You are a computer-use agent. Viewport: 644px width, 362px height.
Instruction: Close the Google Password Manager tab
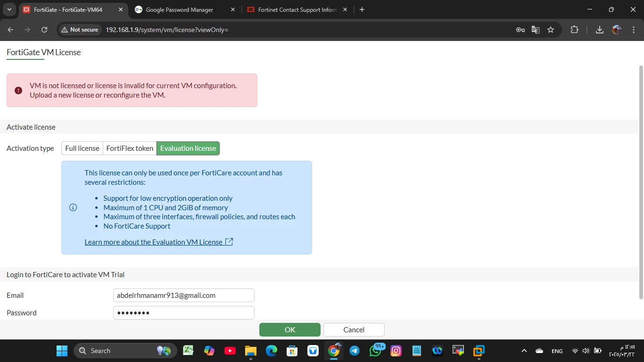[x=233, y=9]
